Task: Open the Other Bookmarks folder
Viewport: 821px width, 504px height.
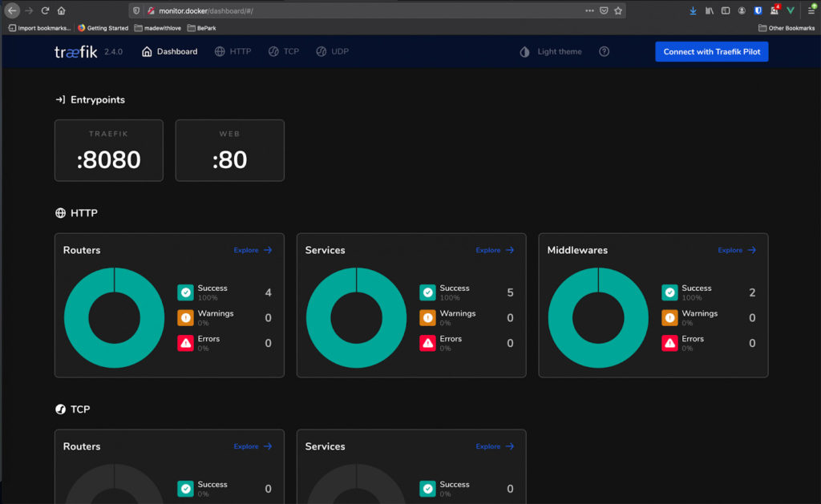Action: pos(787,28)
